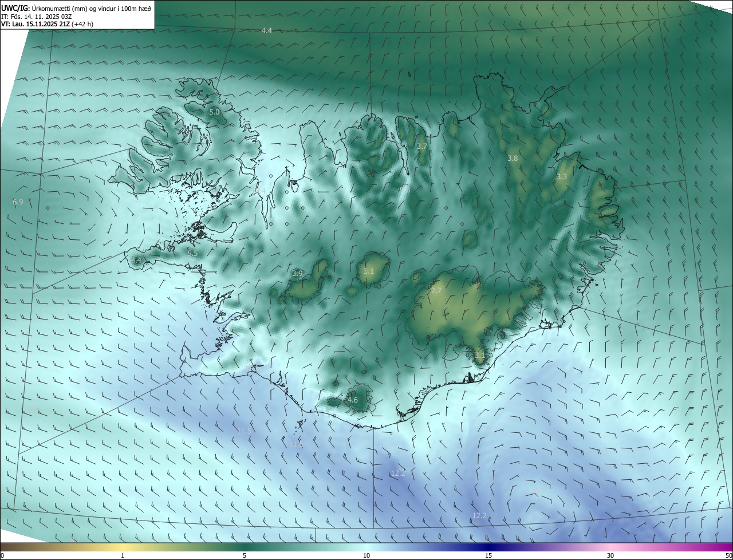
Task: Click the "3.9" value label on the map
Action: point(297,274)
